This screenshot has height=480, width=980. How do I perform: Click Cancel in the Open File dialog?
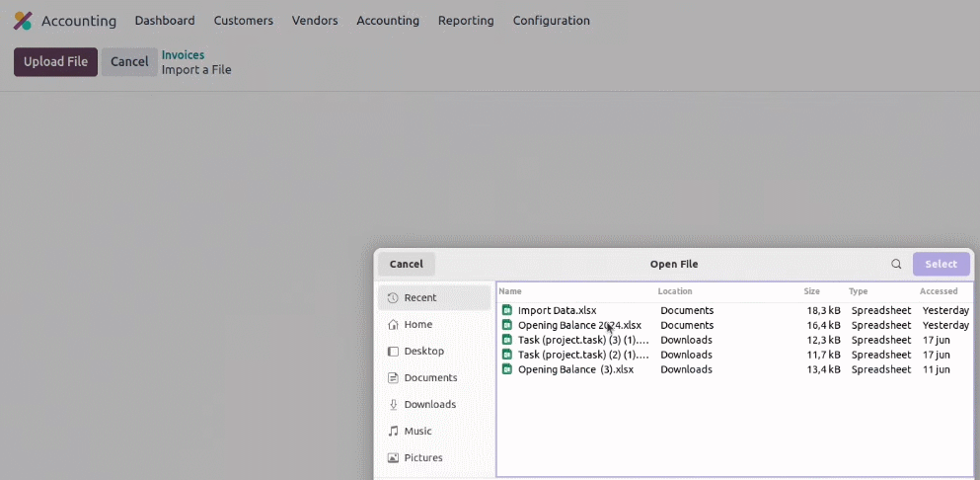click(x=407, y=264)
